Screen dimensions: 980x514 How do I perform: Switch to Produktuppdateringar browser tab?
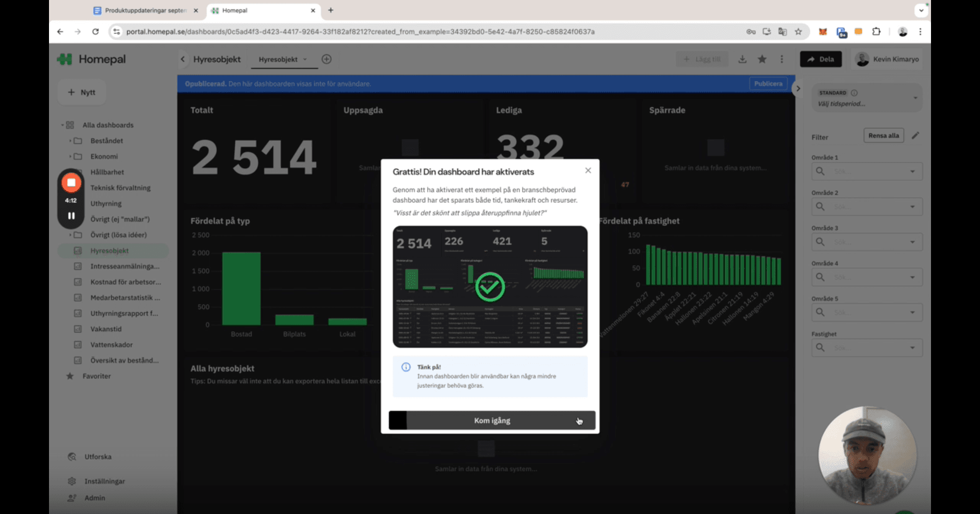(x=145, y=10)
